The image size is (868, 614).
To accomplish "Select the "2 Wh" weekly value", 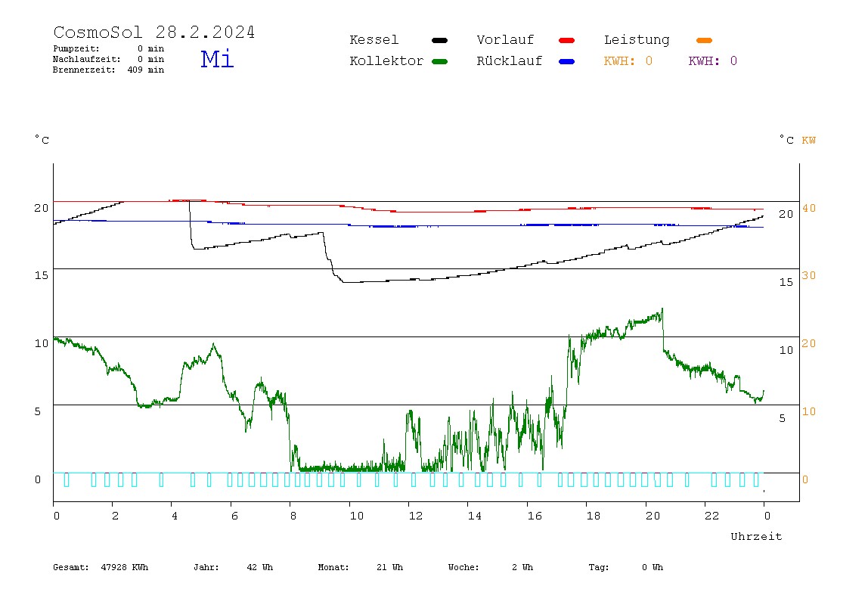I will pos(522,567).
